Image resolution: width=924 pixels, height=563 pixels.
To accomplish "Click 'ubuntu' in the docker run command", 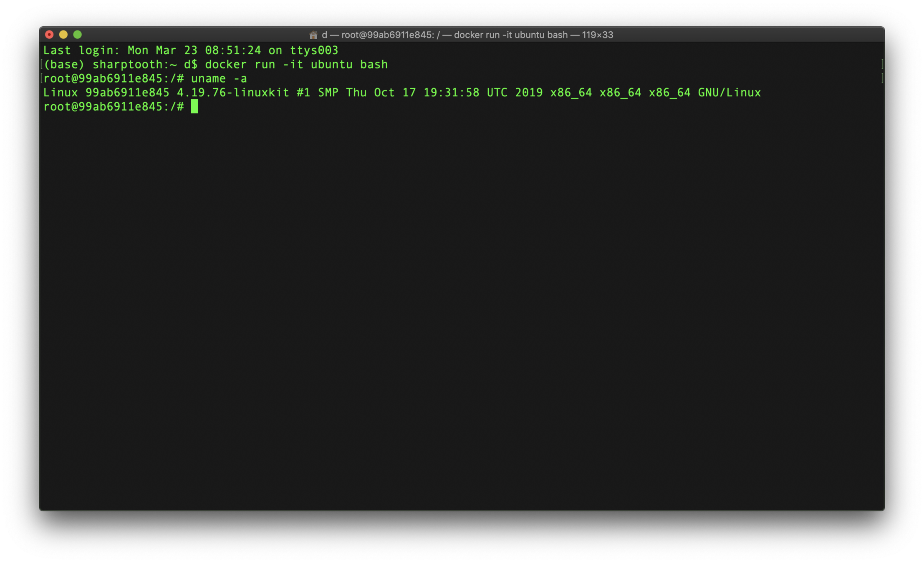I will coord(331,65).
